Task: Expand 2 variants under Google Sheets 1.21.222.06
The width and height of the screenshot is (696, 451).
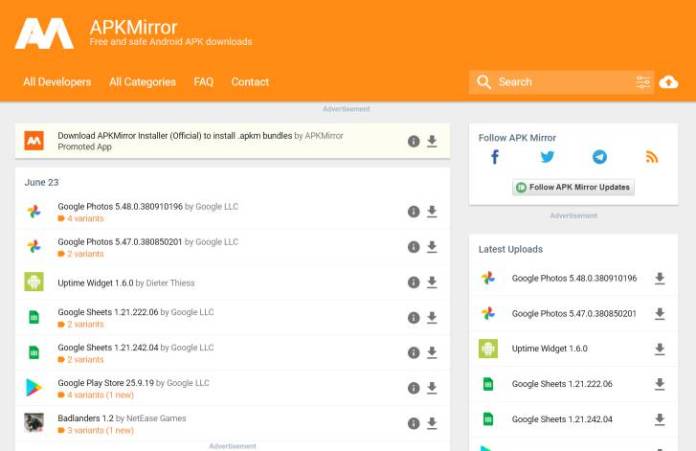Action: tap(81, 324)
